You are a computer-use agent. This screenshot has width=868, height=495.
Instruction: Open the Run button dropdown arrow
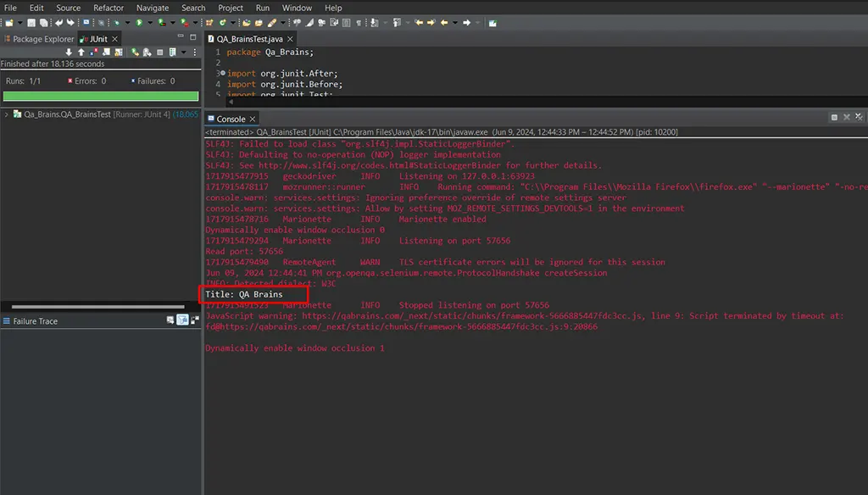click(x=150, y=22)
